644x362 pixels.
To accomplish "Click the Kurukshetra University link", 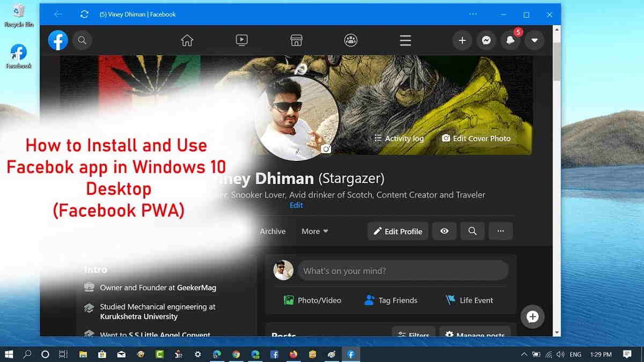I will click(x=138, y=316).
